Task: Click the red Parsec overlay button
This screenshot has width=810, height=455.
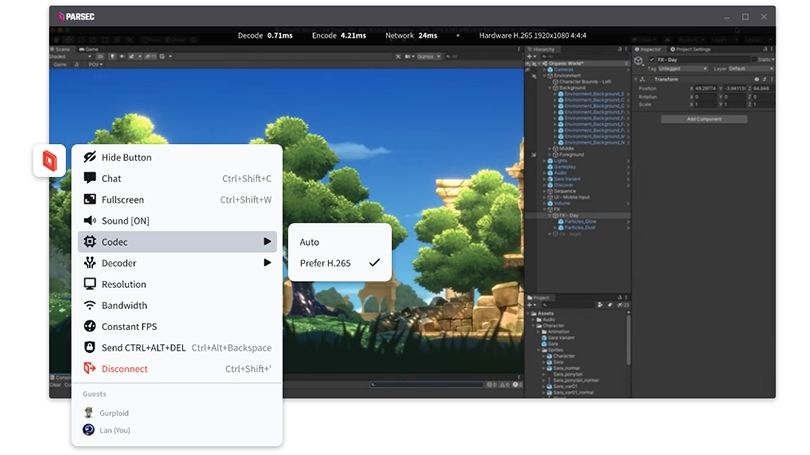Action: tap(49, 160)
